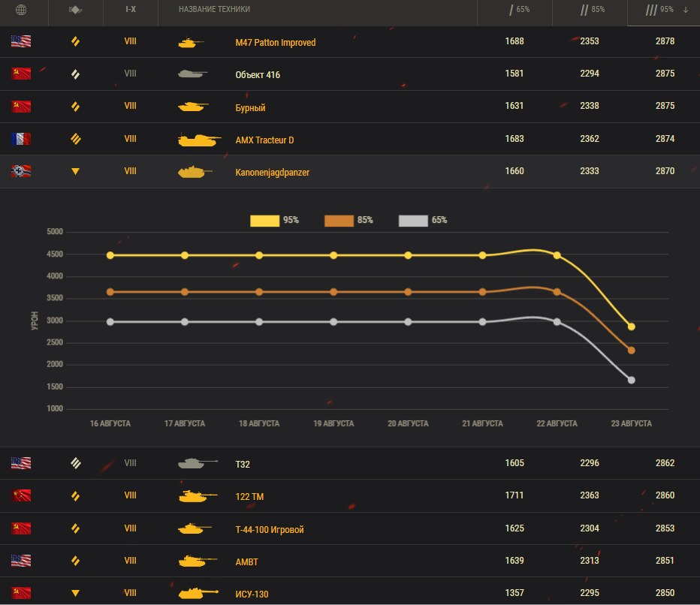Screen dimensions: 700x605
Task: Click French flag in AMX Tracteur D row
Action: pyautogui.click(x=21, y=139)
